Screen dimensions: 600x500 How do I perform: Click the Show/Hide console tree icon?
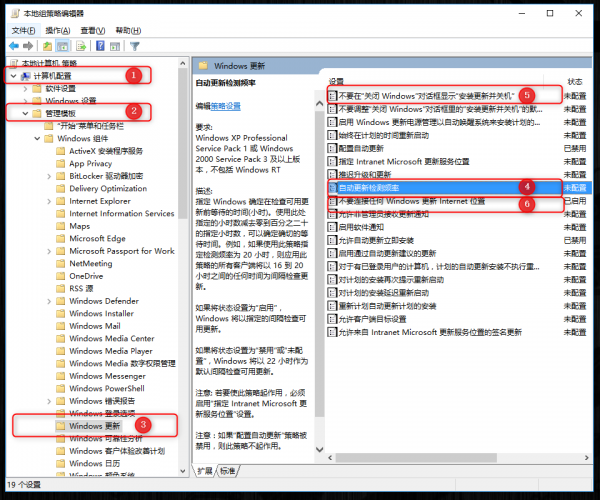[64, 47]
